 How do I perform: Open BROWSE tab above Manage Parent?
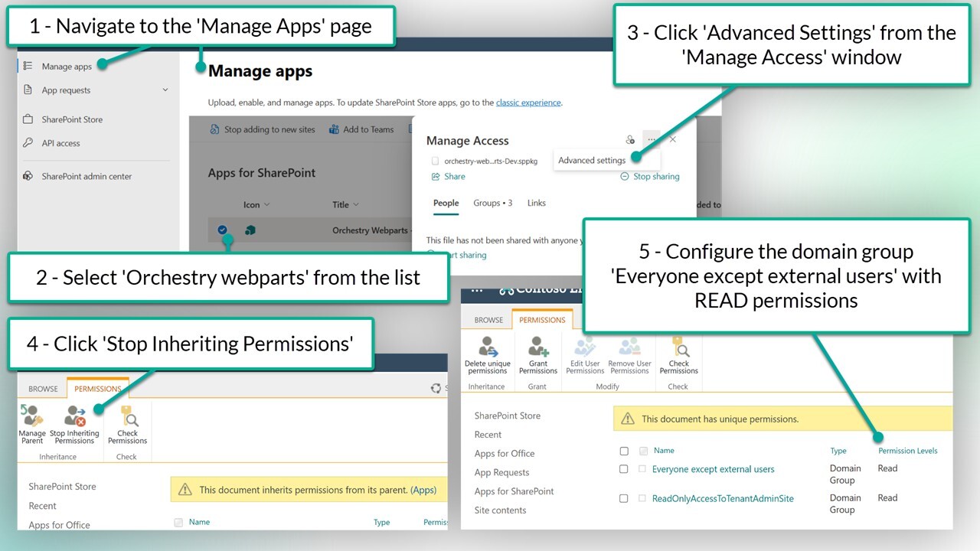[x=43, y=389]
